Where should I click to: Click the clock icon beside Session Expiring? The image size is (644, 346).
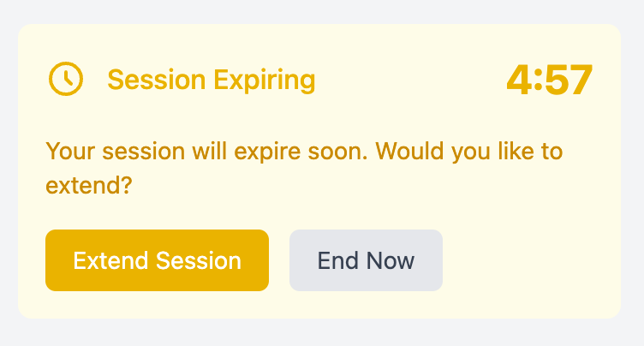66,79
